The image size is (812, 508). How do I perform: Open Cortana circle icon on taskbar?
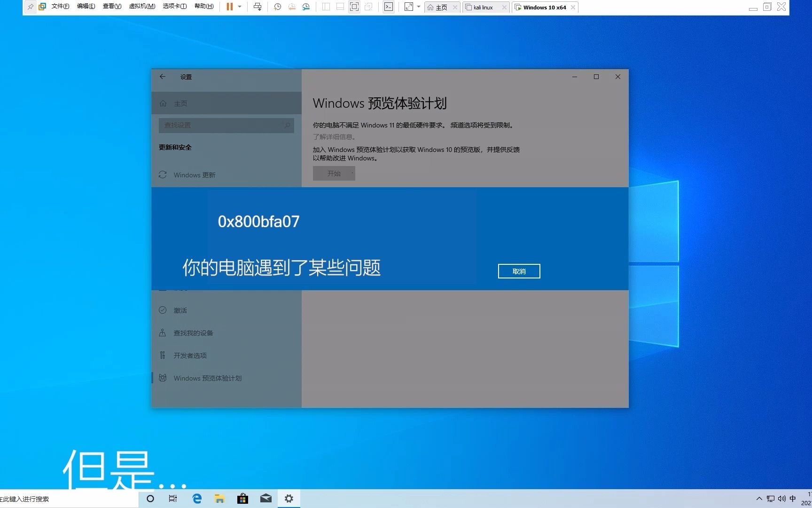tap(150, 499)
